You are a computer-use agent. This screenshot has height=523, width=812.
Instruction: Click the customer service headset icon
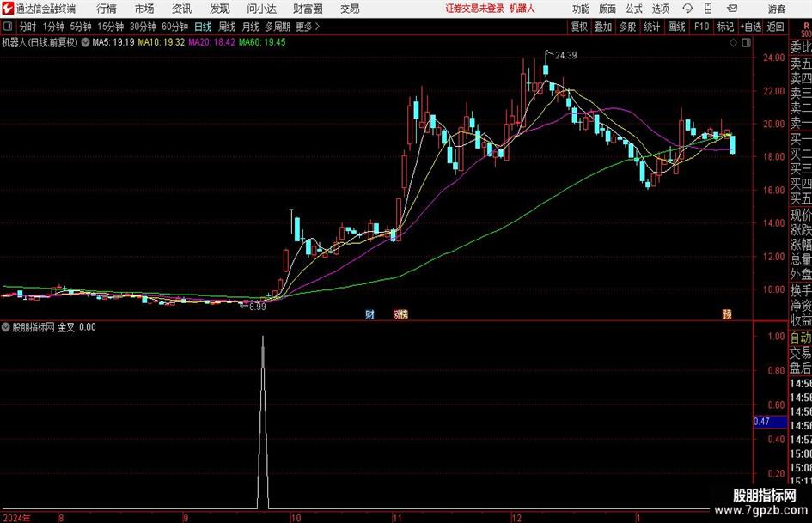(x=687, y=9)
